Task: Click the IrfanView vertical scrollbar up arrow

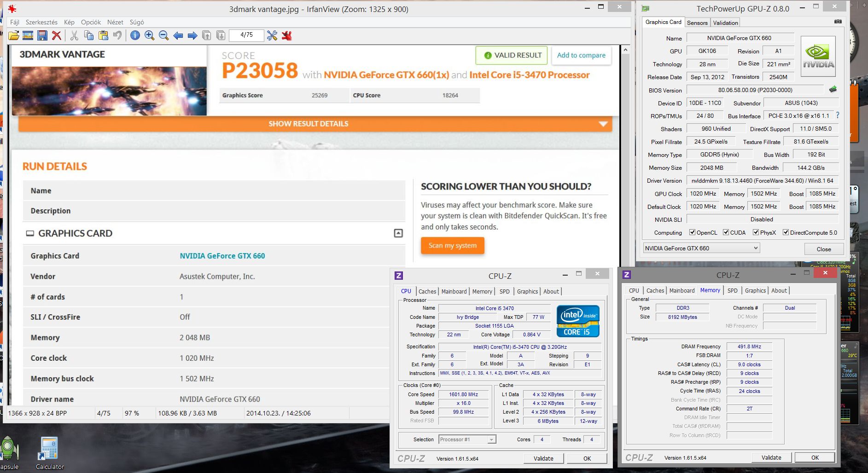Action: (625, 49)
